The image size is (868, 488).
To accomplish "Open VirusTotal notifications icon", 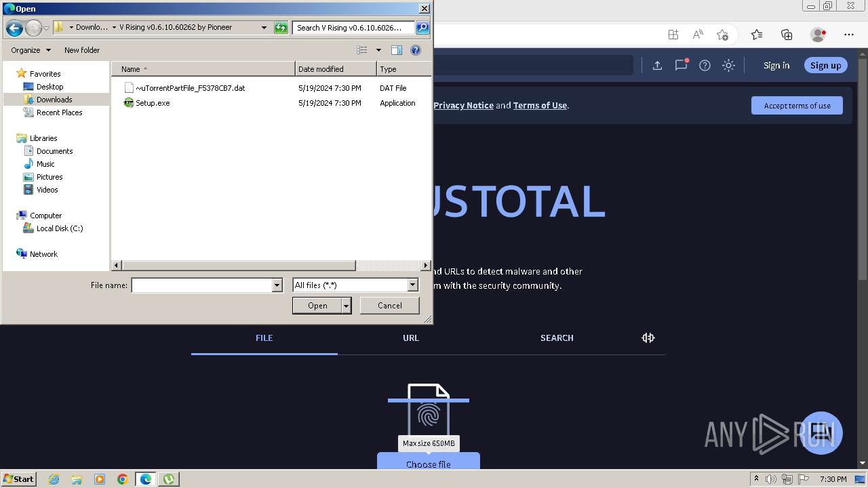I will click(681, 65).
